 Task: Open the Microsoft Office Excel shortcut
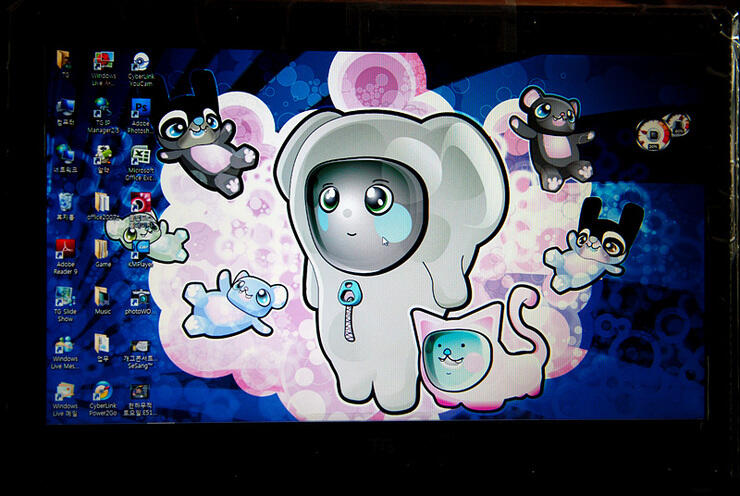coord(140,156)
